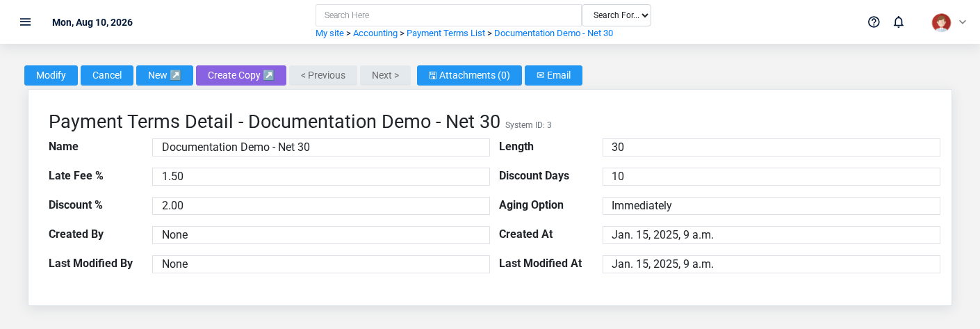Image resolution: width=980 pixels, height=329 pixels.
Task: Open Attachments (0)
Action: point(469,75)
